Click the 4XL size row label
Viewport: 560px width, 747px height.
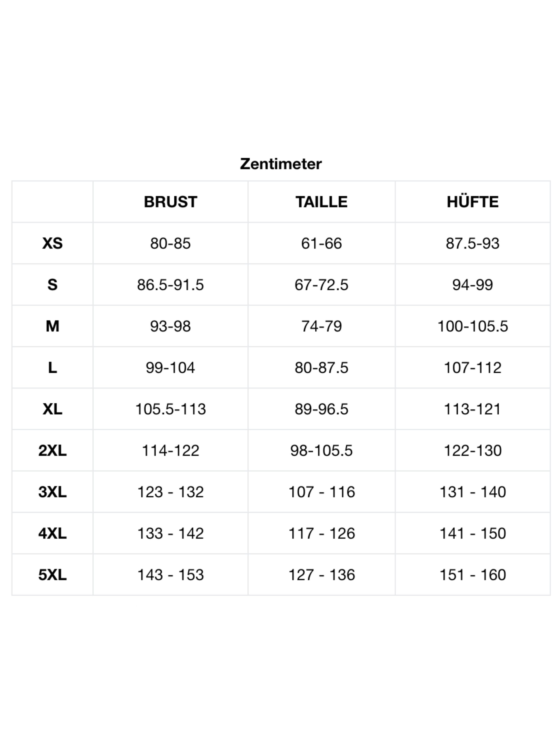tap(52, 534)
